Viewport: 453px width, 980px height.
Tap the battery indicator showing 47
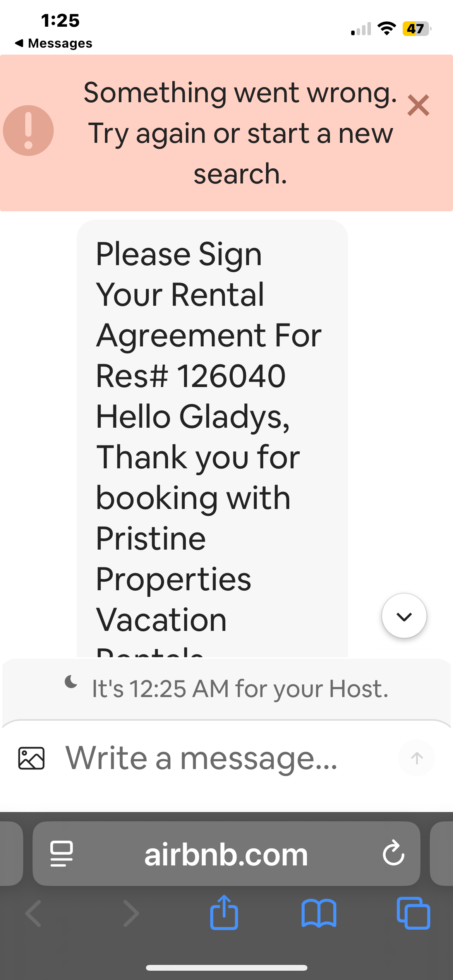pyautogui.click(x=417, y=29)
